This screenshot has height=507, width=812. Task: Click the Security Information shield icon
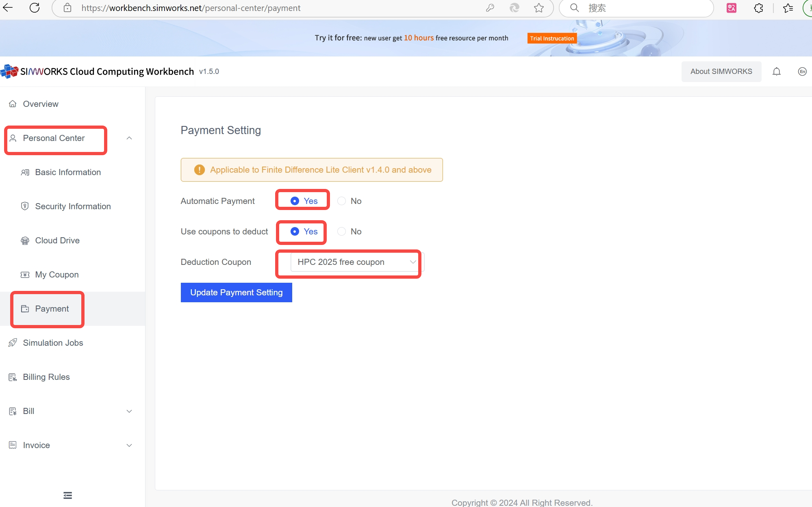[x=25, y=206]
